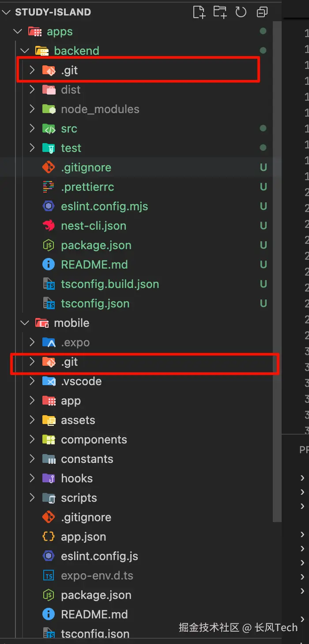Collapse the apps folder
The image size is (309, 644).
18,31
